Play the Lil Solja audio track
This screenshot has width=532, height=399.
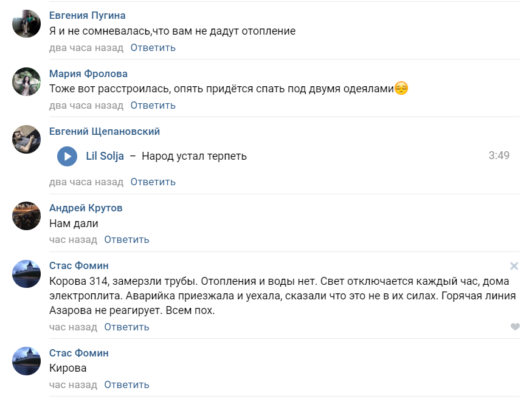[67, 156]
